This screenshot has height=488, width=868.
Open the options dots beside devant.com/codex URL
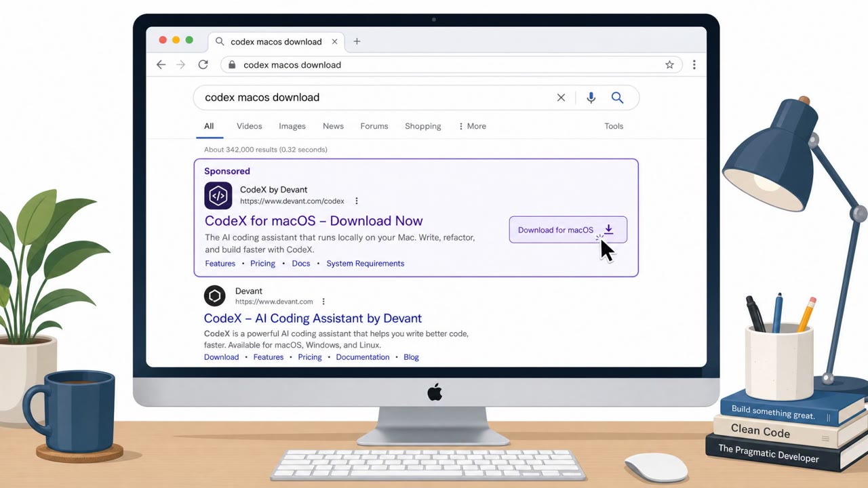[357, 201]
